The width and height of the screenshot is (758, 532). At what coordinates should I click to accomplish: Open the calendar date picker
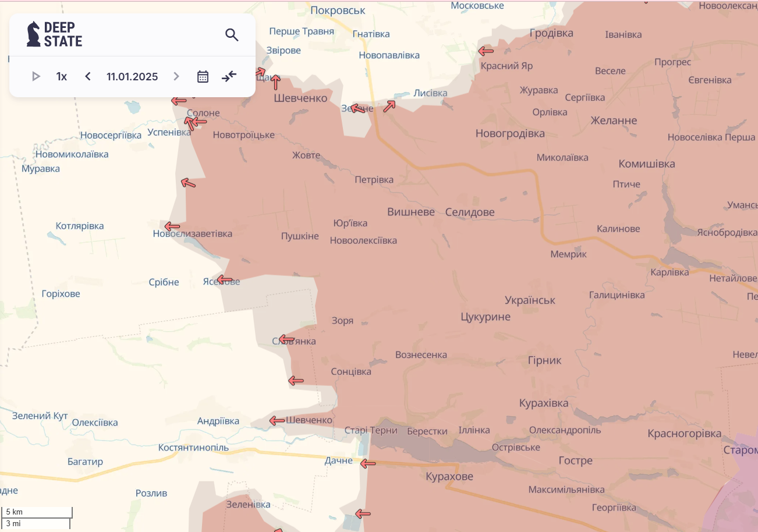203,76
